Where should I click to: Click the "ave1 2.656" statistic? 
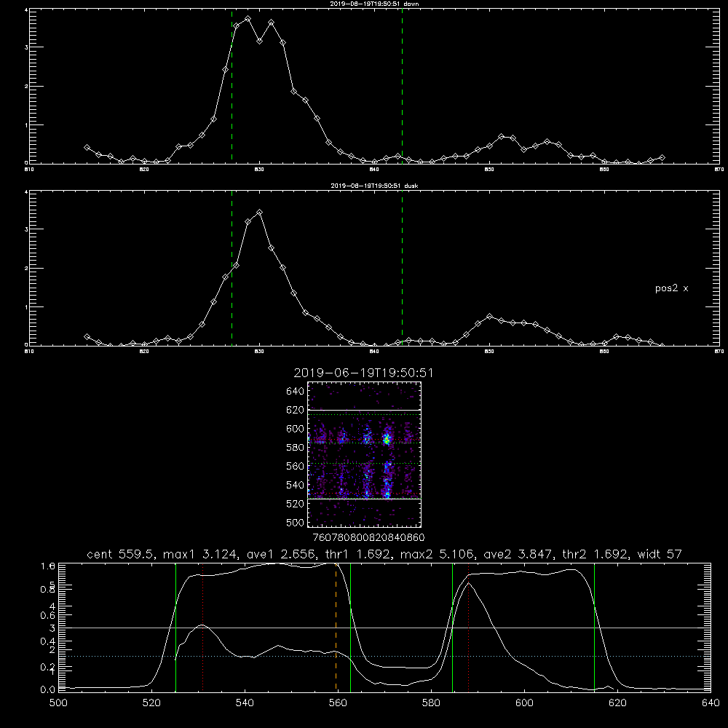tap(282, 554)
